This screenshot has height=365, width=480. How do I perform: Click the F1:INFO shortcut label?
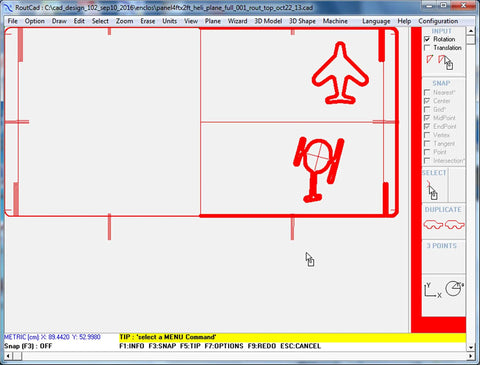(x=132, y=346)
